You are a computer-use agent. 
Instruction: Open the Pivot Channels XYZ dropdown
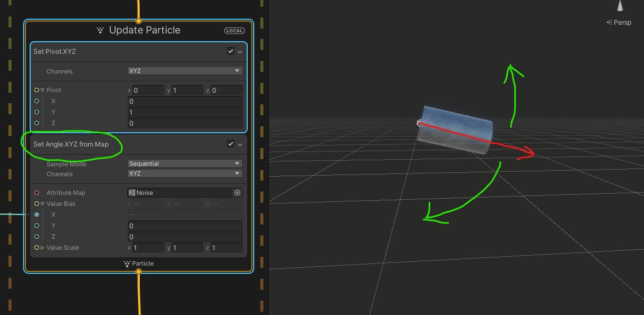coord(184,71)
